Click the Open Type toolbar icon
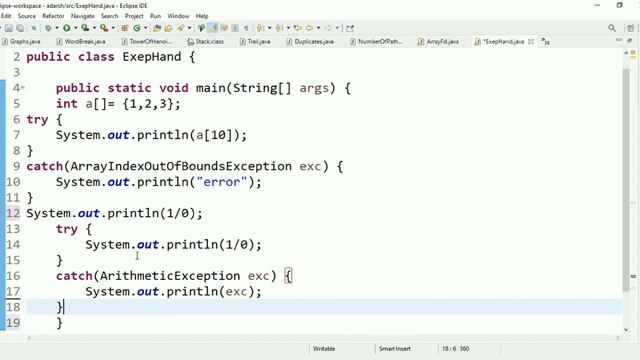Image resolution: width=640 pixels, height=360 pixels. (x=157, y=28)
